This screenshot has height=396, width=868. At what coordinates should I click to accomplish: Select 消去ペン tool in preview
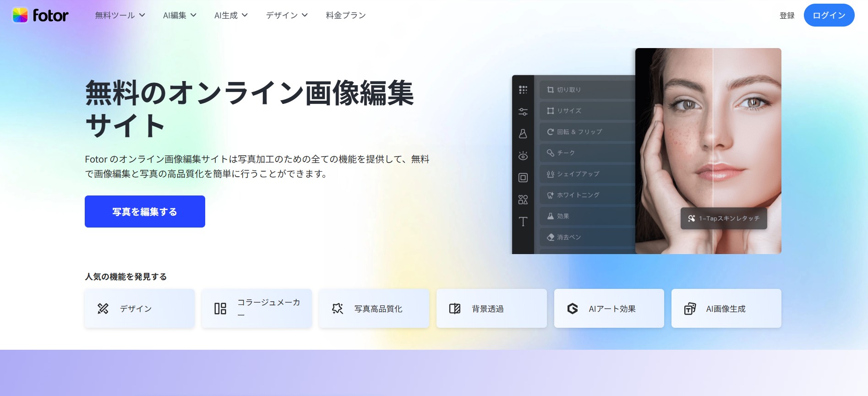(587, 237)
